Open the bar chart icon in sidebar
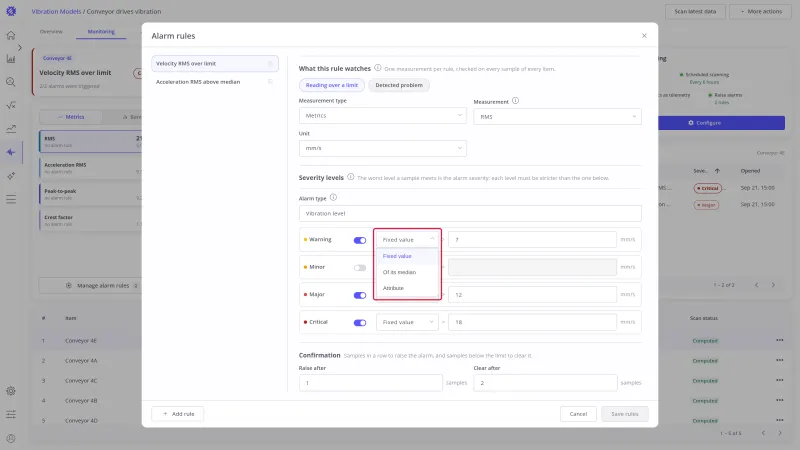 coord(11,59)
